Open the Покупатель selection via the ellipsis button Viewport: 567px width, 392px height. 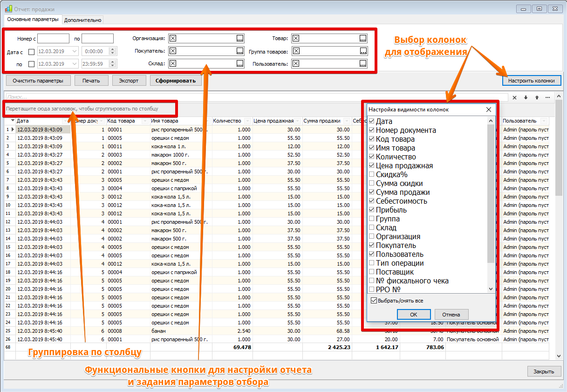[x=239, y=51]
